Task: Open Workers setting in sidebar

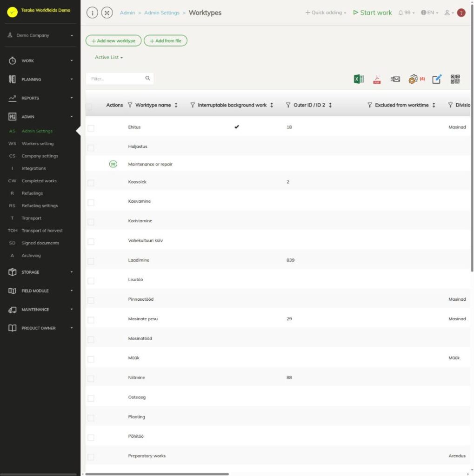Action: 37,144
